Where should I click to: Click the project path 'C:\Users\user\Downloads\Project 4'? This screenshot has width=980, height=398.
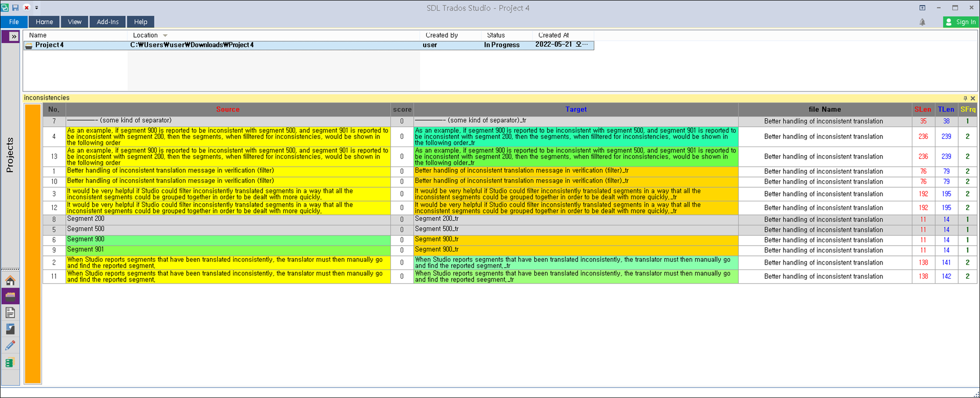pos(192,45)
